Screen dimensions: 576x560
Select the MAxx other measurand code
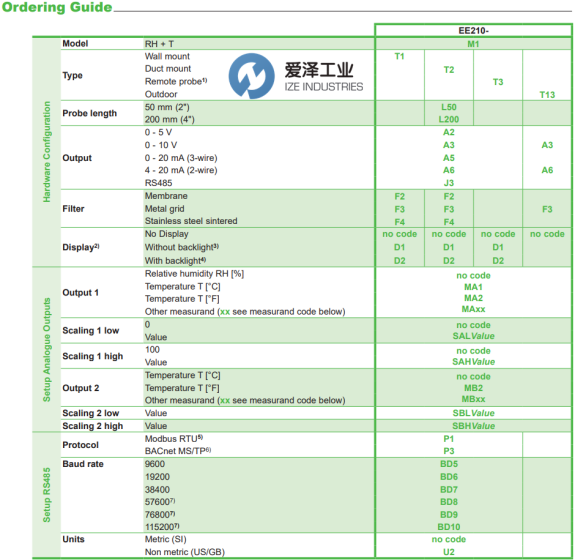click(x=473, y=309)
